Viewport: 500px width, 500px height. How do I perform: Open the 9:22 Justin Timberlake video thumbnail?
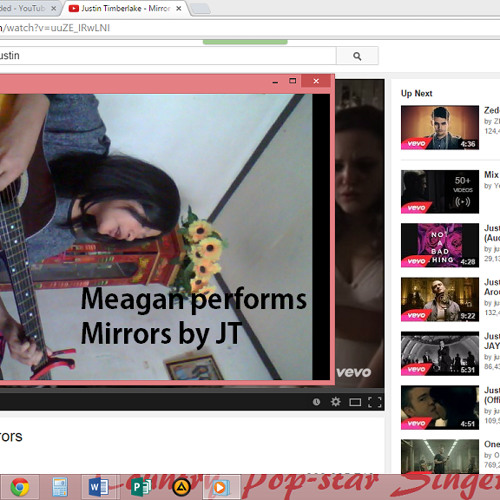tap(440, 299)
